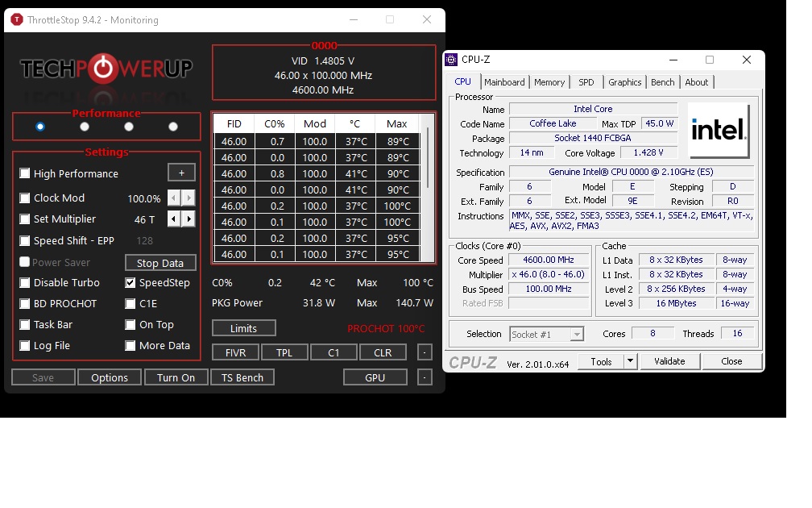Open the SPD tab

586,82
